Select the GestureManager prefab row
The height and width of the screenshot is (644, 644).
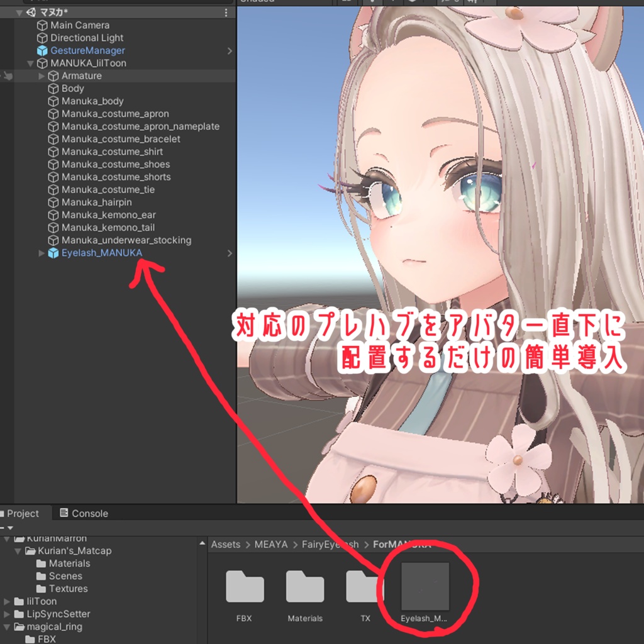[87, 51]
